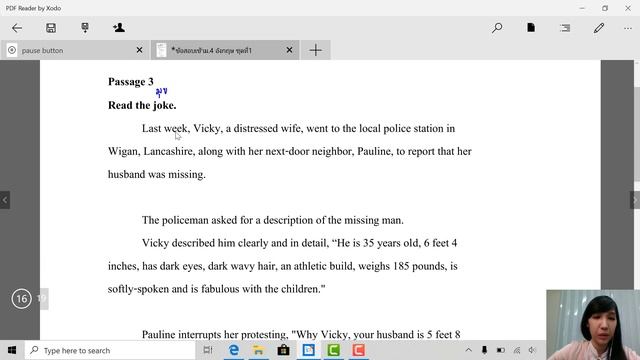640x360 pixels.
Task: Click the webcam video thumbnail
Action: tap(593, 325)
